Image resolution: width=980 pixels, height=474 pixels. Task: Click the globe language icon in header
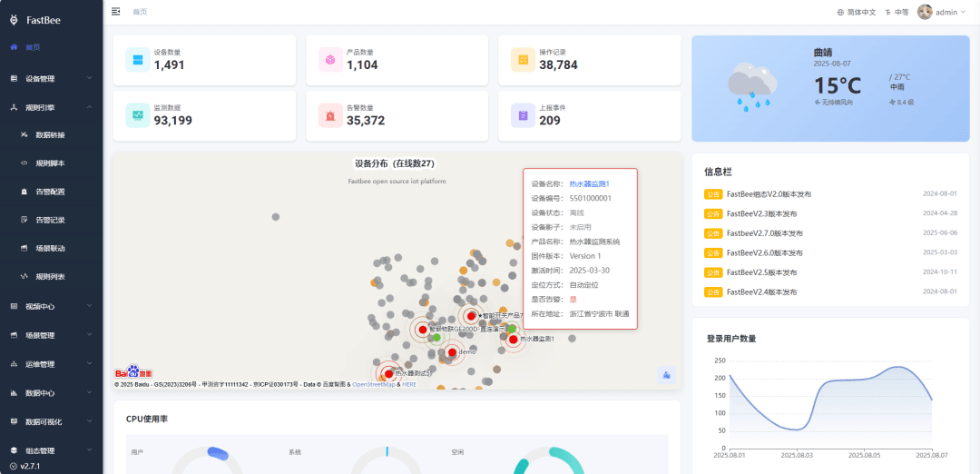click(x=840, y=12)
